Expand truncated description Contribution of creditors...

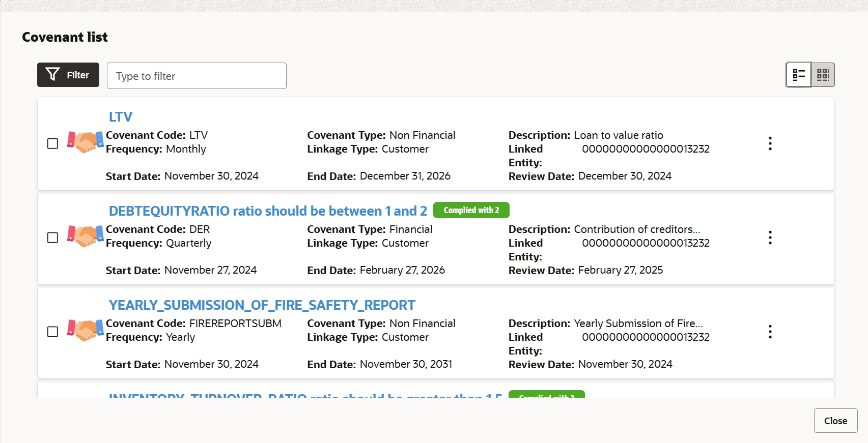[696, 229]
